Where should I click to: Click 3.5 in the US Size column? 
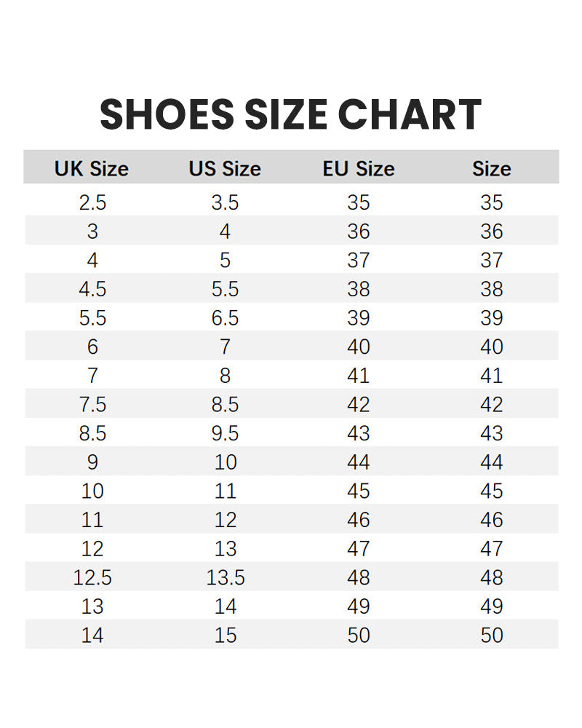click(x=225, y=202)
